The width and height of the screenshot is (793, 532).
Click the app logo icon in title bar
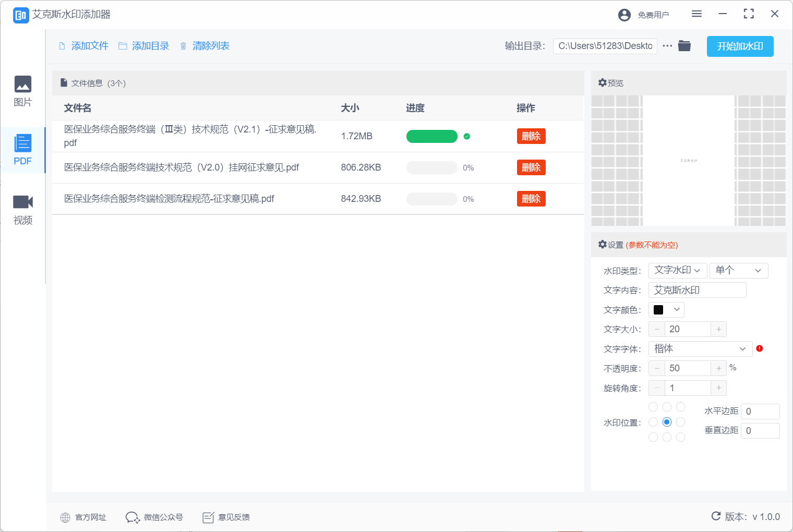coord(21,15)
